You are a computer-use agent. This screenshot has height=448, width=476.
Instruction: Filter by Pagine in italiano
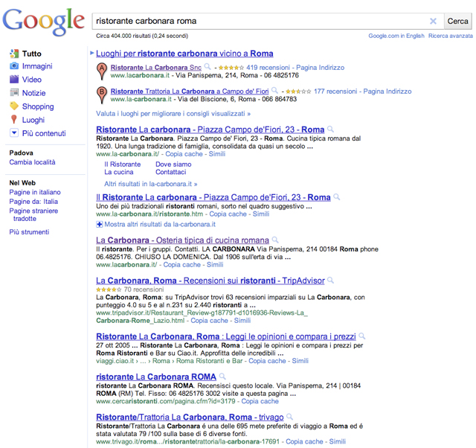(x=35, y=192)
